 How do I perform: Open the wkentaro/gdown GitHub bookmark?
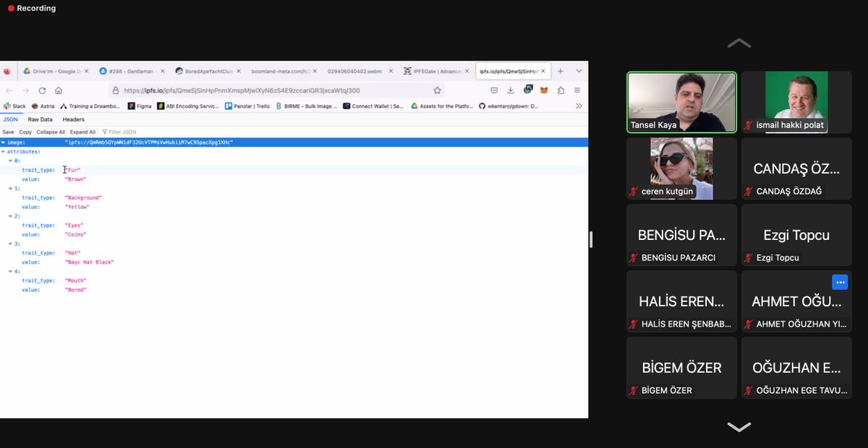[509, 105]
